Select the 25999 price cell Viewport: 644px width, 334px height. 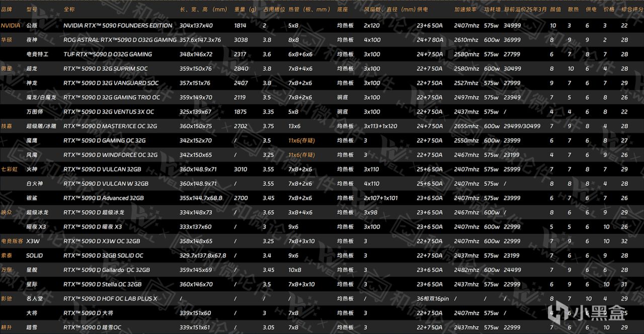[512, 170]
